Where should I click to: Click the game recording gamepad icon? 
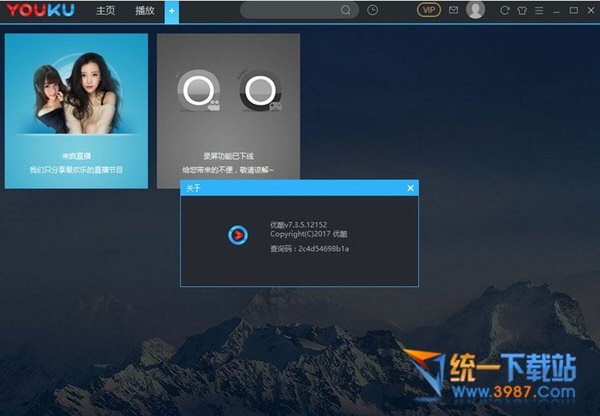pos(260,93)
